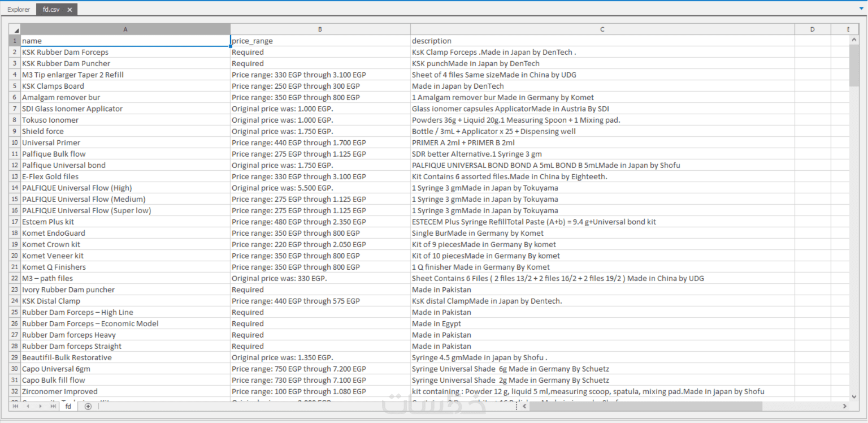
Task: Select cell 'Kit of 10 piecesMade in Germany By komet'
Action: click(x=602, y=256)
